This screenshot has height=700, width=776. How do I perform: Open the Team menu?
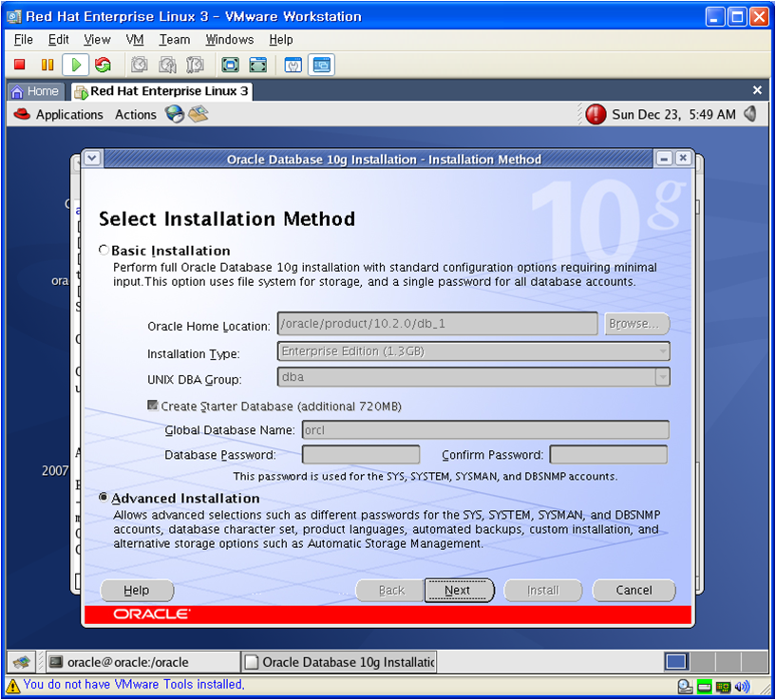(x=174, y=40)
